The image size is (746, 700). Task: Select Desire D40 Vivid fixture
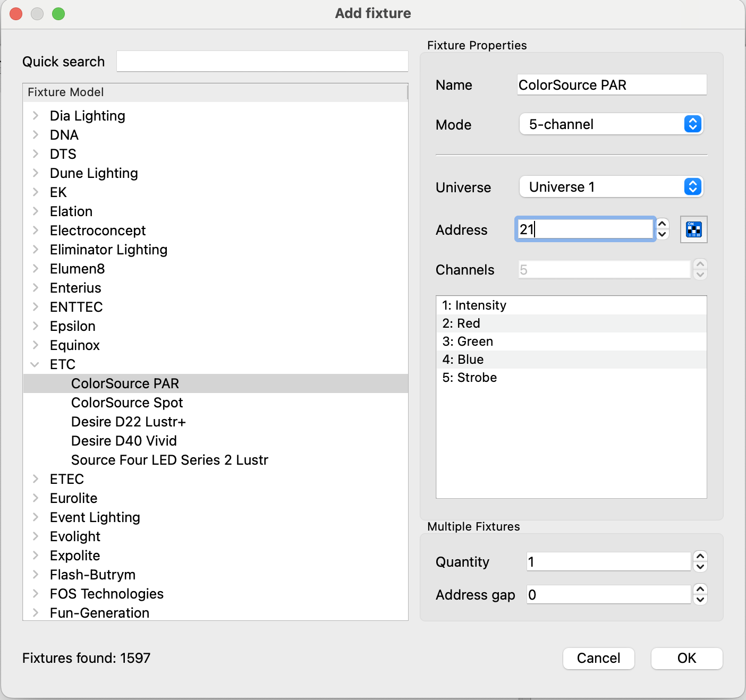pos(124,441)
